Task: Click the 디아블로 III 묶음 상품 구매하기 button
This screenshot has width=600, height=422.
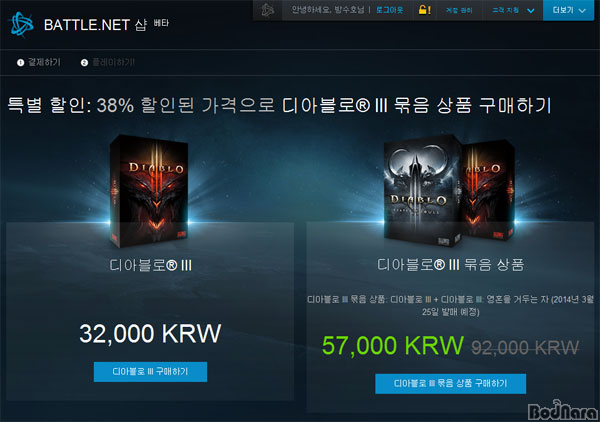Action: [x=450, y=383]
